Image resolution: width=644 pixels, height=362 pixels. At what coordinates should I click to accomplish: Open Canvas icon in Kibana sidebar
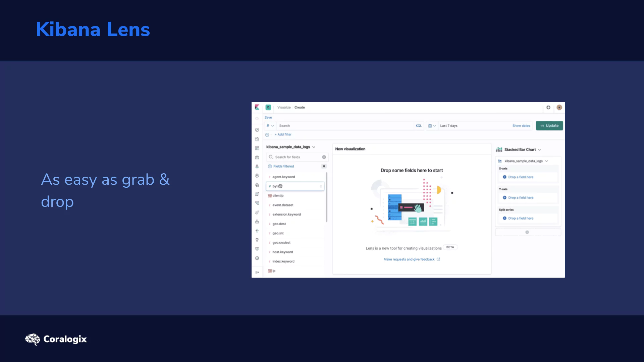point(257,157)
